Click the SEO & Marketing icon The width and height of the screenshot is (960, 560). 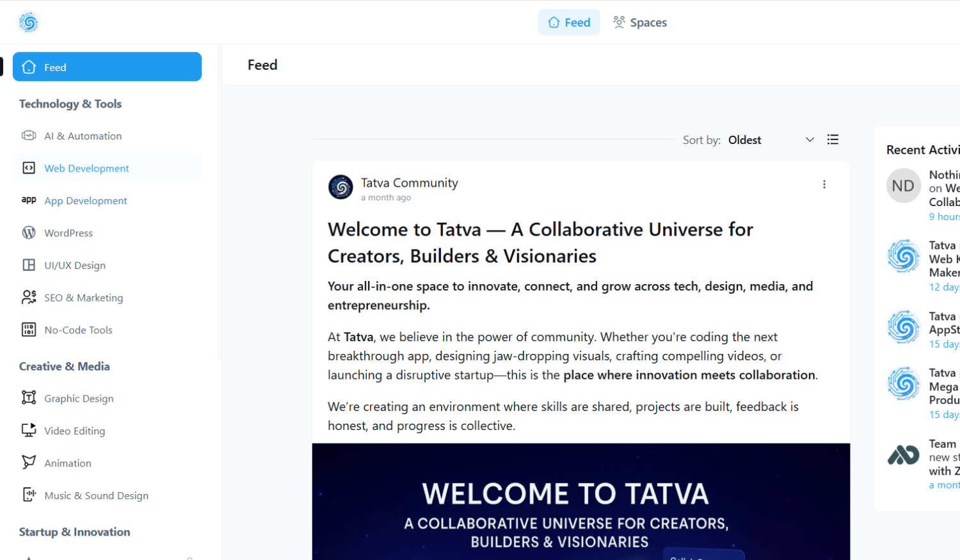pos(29,297)
